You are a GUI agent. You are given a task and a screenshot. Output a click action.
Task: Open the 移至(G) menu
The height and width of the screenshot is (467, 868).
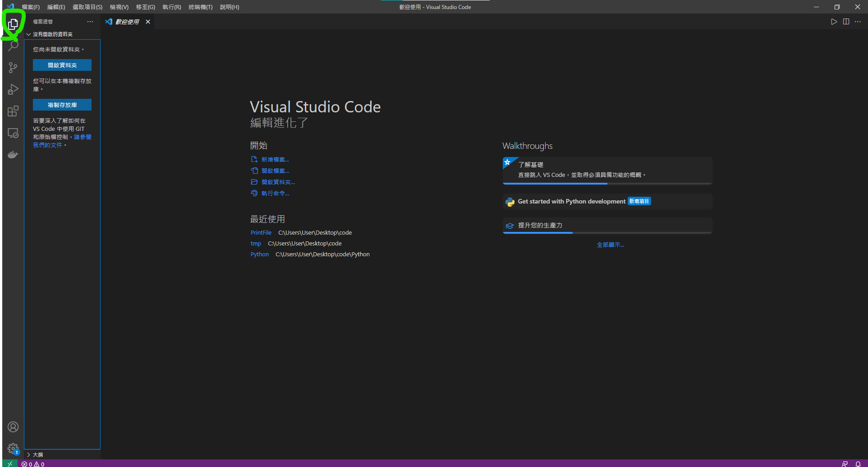pos(146,7)
